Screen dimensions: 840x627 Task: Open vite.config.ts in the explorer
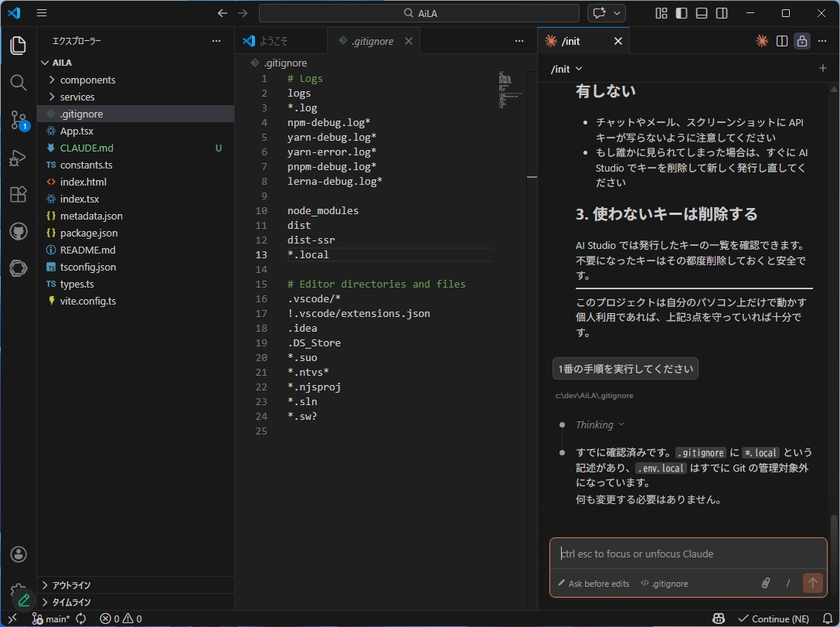pos(135,302)
